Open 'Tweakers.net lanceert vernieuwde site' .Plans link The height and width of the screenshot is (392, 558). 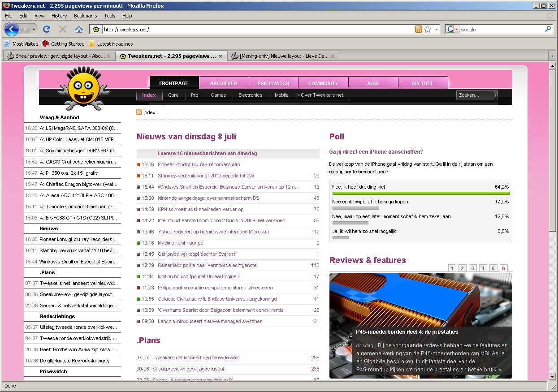click(195, 358)
